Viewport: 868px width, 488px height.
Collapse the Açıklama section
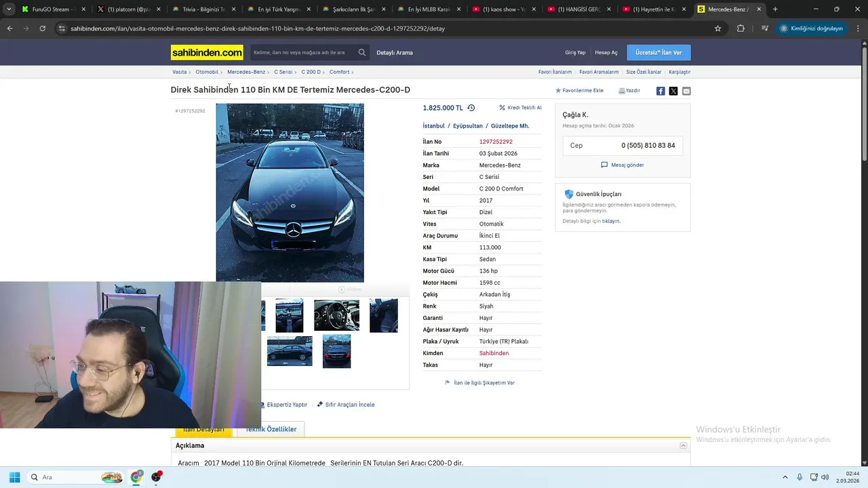(684, 445)
